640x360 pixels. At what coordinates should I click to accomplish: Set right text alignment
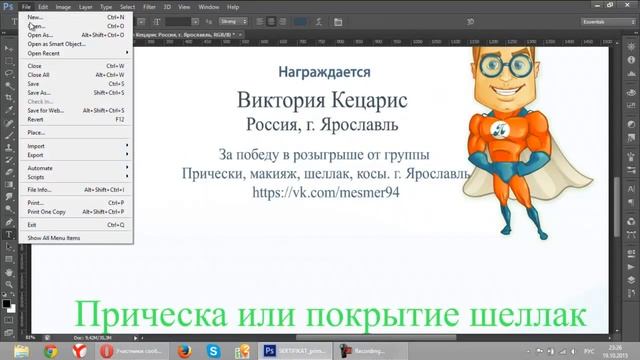[282, 22]
